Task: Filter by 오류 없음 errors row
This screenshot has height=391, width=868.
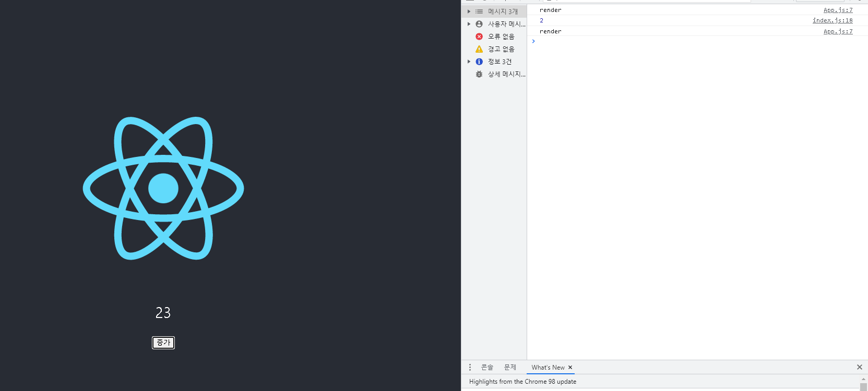Action: click(494, 36)
